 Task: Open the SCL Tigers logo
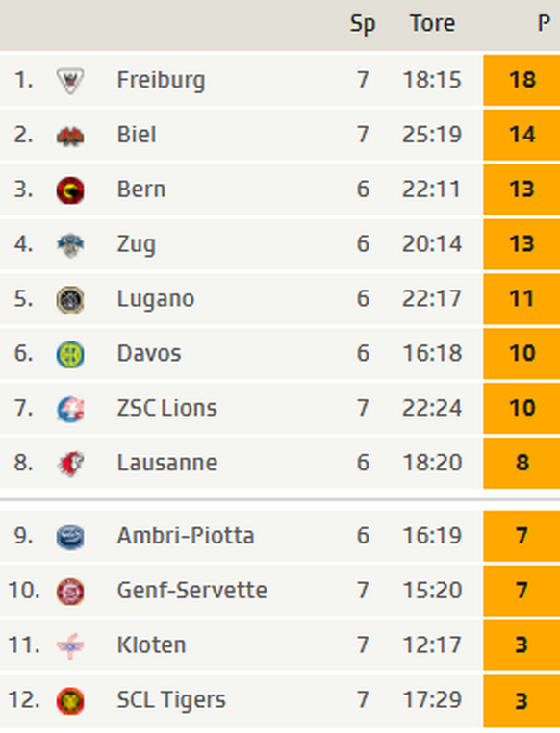70,700
